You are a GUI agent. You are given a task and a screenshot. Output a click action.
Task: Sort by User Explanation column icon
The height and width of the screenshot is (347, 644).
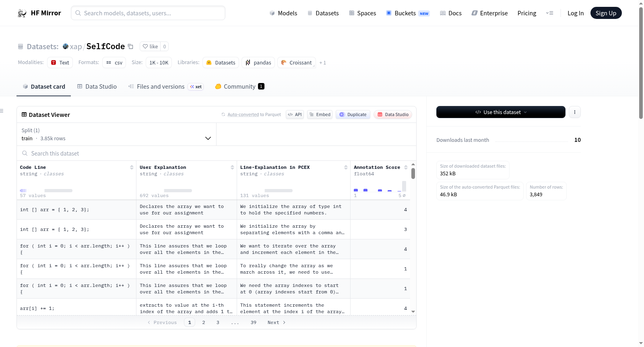tap(232, 167)
